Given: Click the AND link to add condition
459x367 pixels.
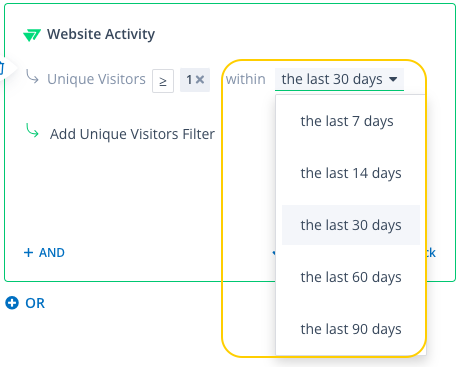Looking at the screenshot, I should click(x=52, y=253).
